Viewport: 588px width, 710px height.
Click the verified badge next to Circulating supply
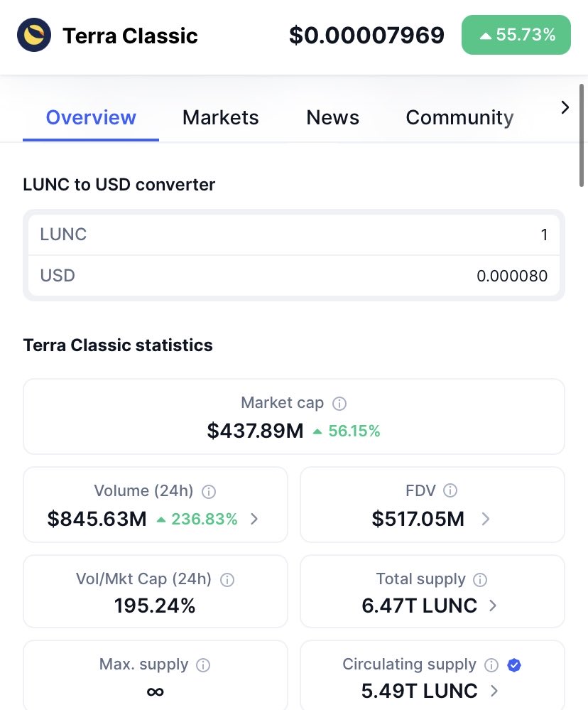pyautogui.click(x=513, y=665)
